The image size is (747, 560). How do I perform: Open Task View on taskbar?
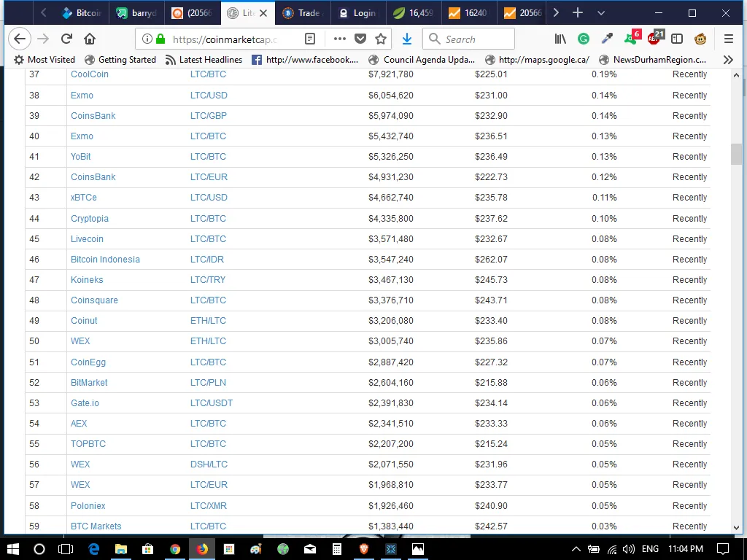tap(65, 549)
